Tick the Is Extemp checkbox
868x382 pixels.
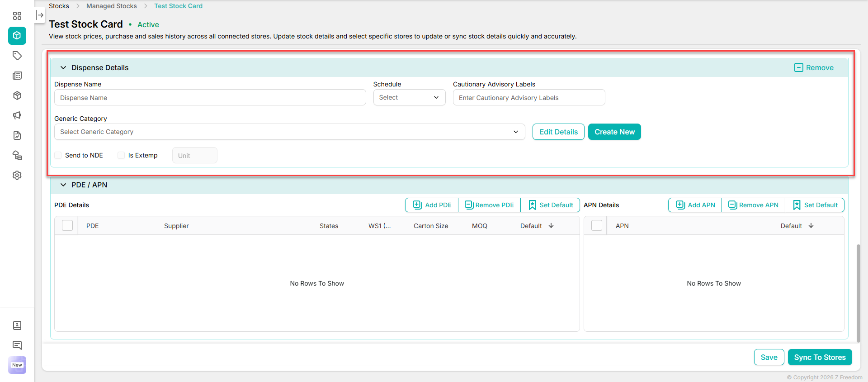(x=121, y=155)
